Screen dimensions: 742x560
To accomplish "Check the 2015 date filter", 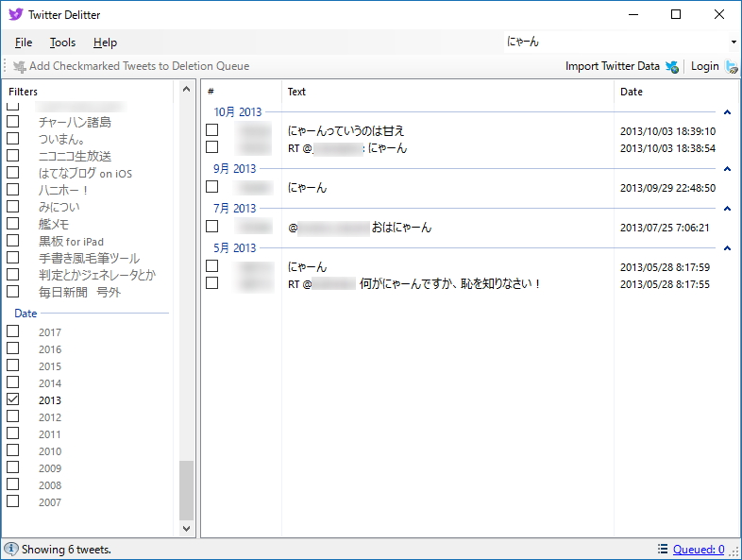I will [x=13, y=365].
